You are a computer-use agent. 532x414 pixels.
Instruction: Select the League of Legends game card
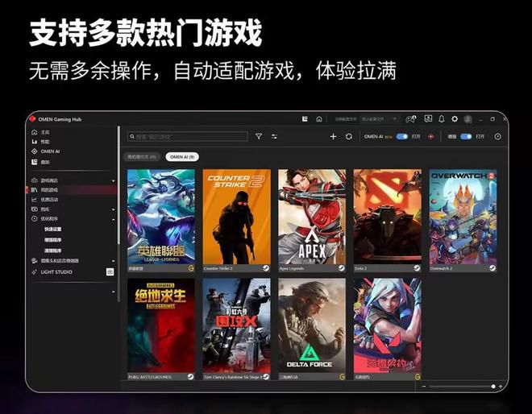click(x=161, y=221)
